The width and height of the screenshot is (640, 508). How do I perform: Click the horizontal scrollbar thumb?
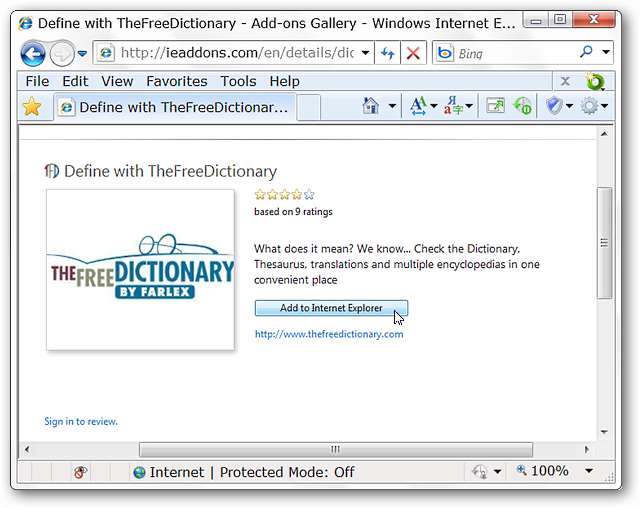[x=336, y=450]
